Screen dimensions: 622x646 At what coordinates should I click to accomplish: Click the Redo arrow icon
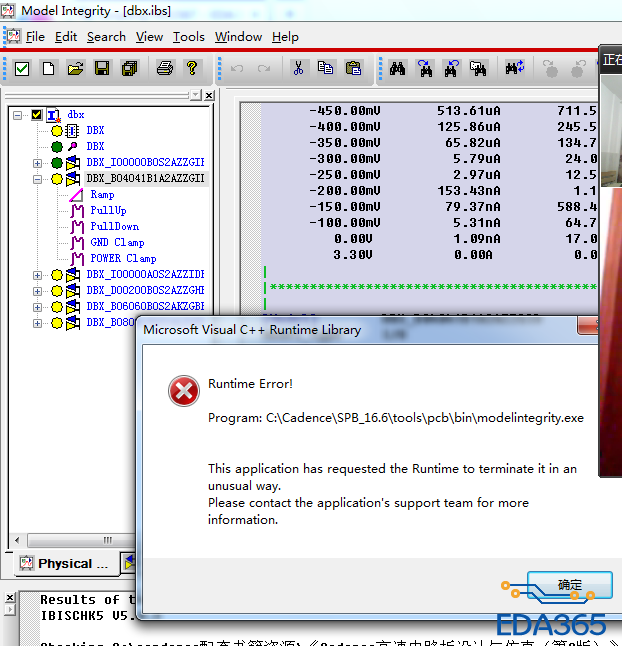click(264, 68)
